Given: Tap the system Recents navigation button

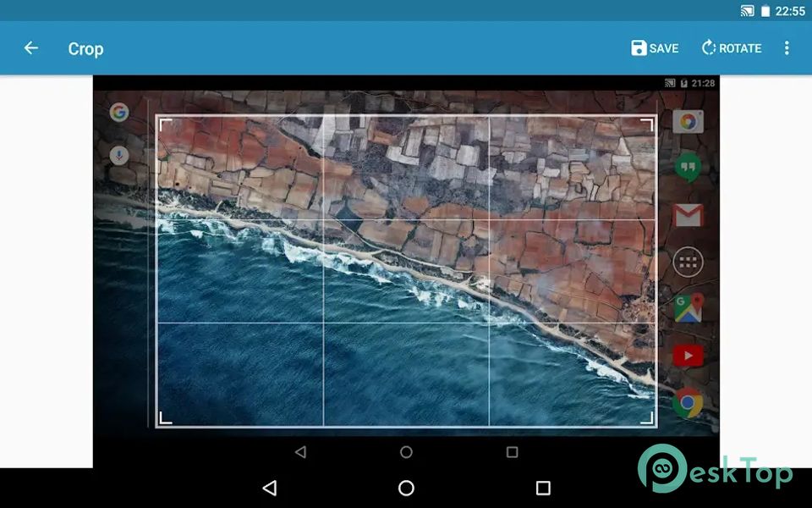Looking at the screenshot, I should pyautogui.click(x=543, y=488).
